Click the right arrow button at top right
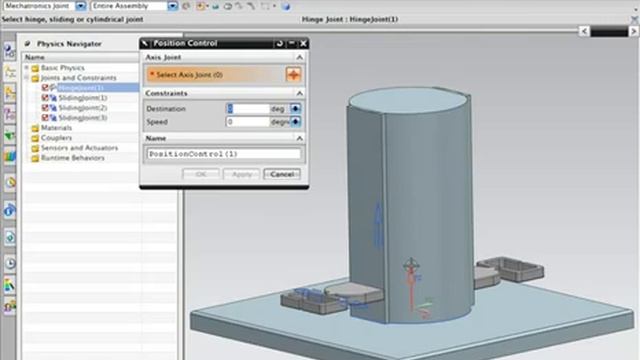 pos(634,31)
